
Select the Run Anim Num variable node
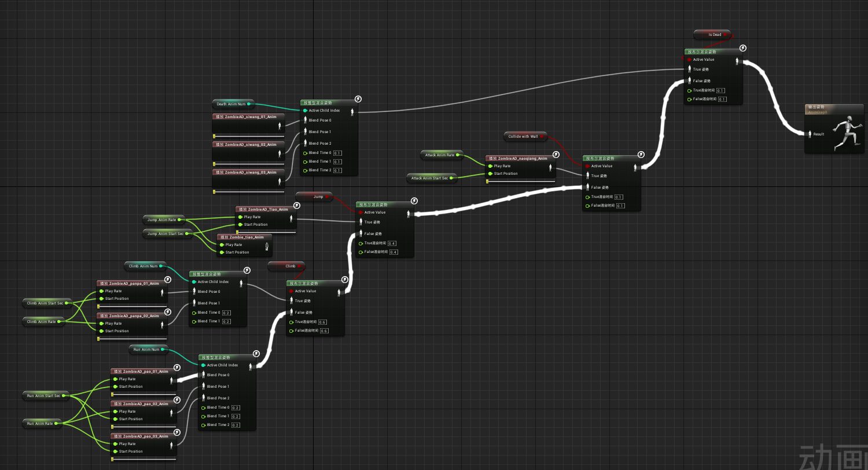[149, 350]
